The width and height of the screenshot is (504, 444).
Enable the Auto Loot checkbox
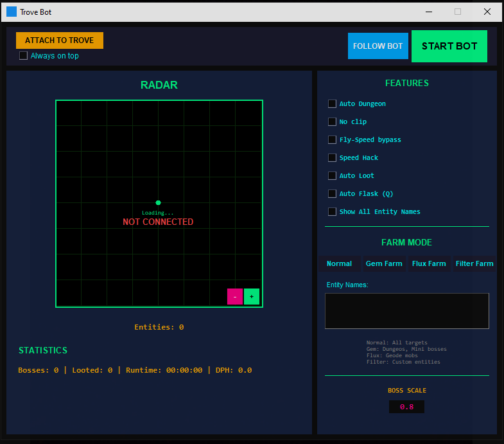click(x=332, y=175)
